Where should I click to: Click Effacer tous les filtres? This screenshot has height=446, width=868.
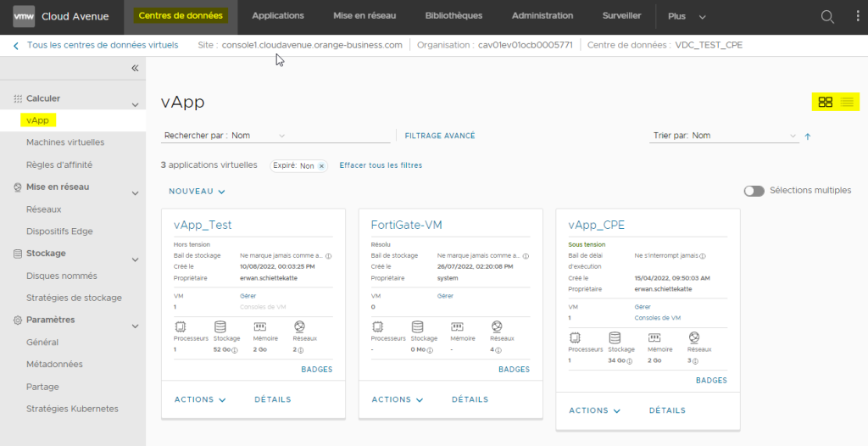coord(381,165)
